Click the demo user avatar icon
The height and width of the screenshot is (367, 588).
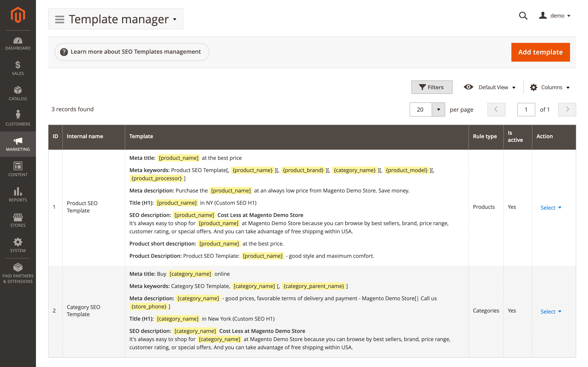click(543, 15)
